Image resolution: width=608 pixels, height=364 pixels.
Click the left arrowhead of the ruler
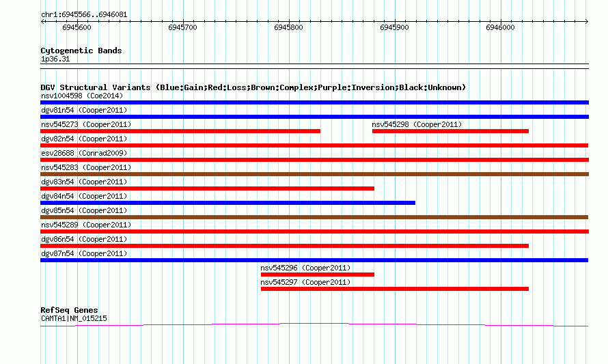(x=42, y=21)
